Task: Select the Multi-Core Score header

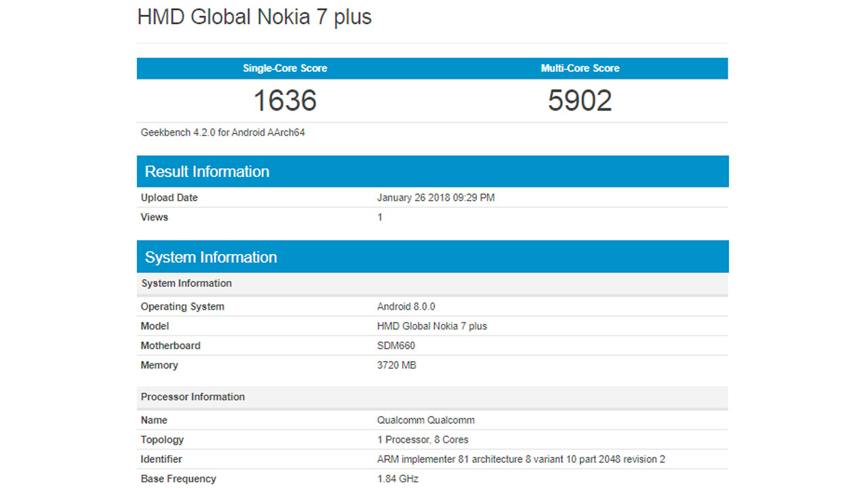Action: click(580, 68)
